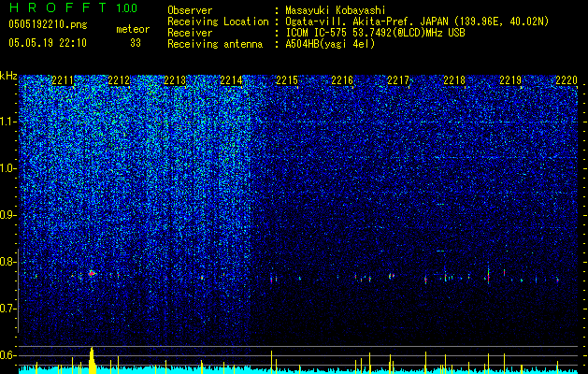The image size is (588, 374).
Task: Click the tallest wide yellow power peak
Action: (x=92, y=361)
